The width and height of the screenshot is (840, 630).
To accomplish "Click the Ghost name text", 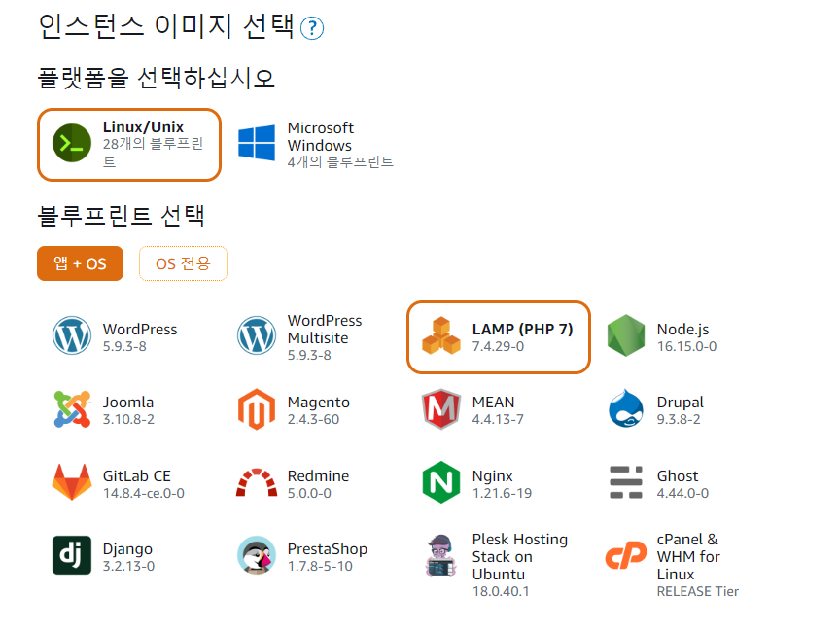I will (678, 475).
